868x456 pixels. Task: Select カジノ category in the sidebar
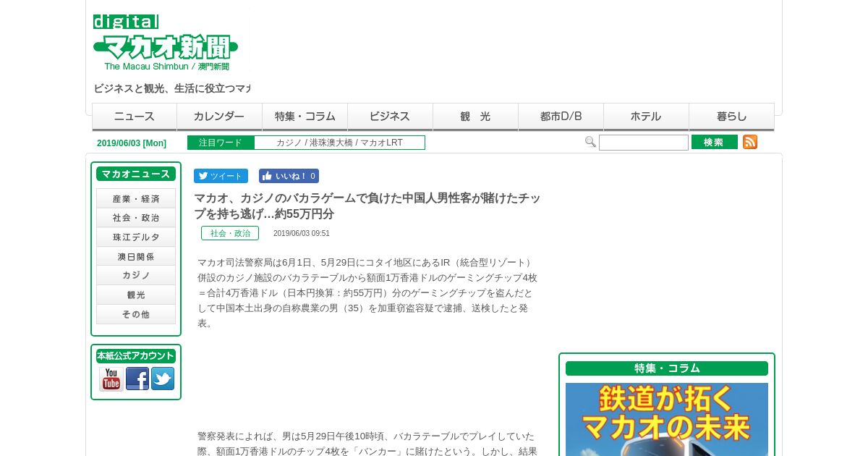coord(136,276)
